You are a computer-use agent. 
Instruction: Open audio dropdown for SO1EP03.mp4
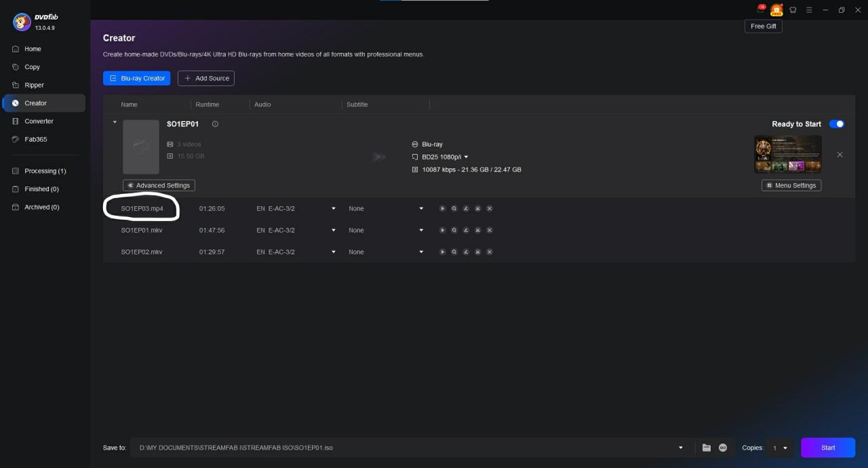click(x=333, y=209)
